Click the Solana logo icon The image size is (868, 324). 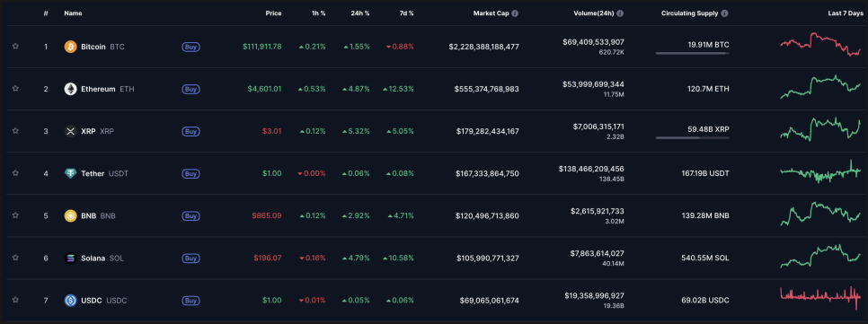point(70,258)
